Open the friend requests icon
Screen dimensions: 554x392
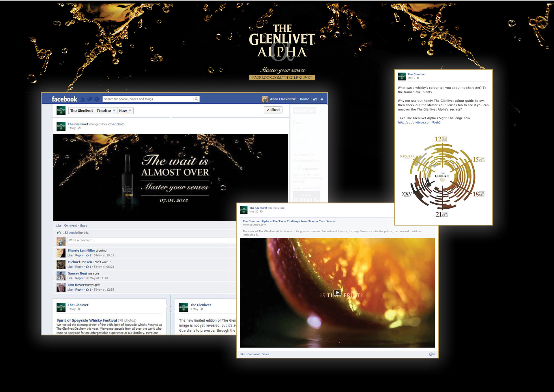83,99
